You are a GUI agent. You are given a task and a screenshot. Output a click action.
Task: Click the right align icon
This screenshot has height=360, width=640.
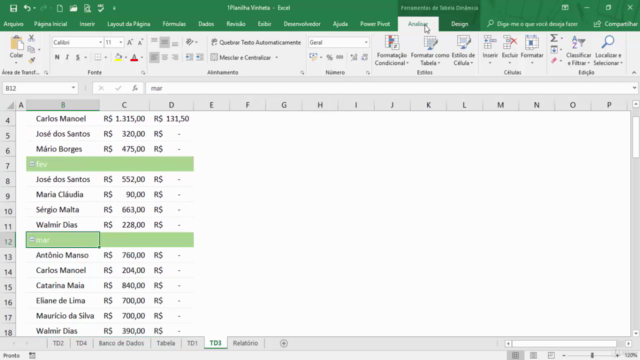175,58
